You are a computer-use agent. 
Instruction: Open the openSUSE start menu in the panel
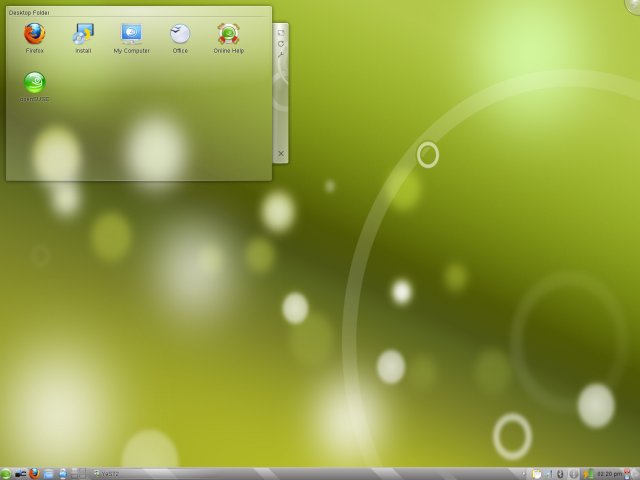coord(6,473)
